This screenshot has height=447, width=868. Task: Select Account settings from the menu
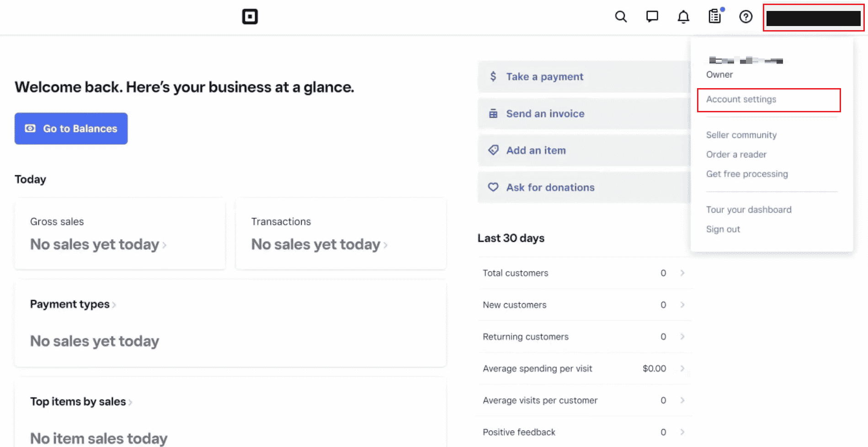pyautogui.click(x=741, y=99)
